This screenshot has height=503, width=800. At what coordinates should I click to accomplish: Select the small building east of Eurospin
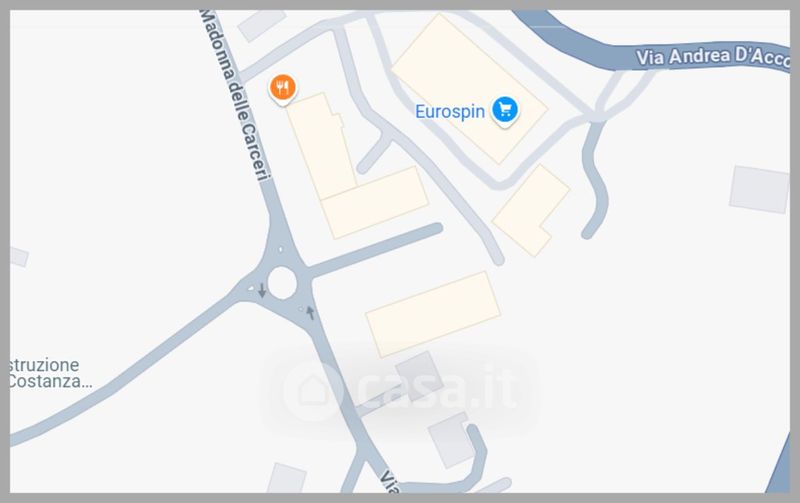tap(531, 210)
